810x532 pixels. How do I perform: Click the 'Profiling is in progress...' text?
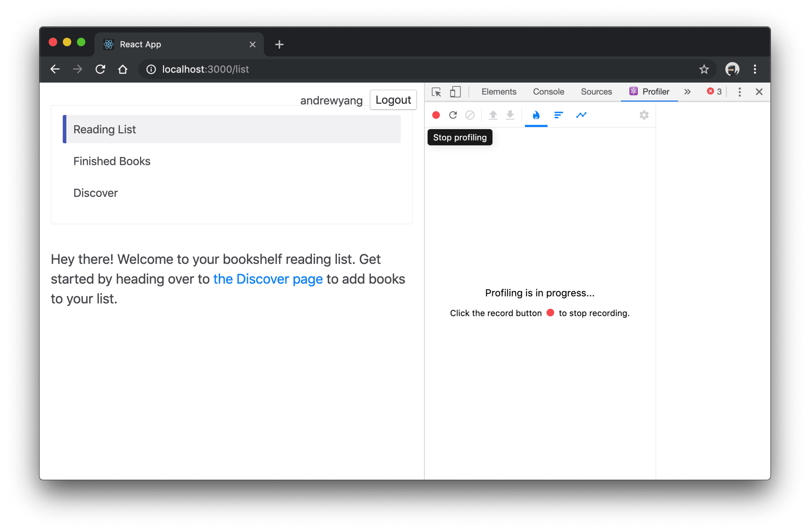pyautogui.click(x=540, y=293)
